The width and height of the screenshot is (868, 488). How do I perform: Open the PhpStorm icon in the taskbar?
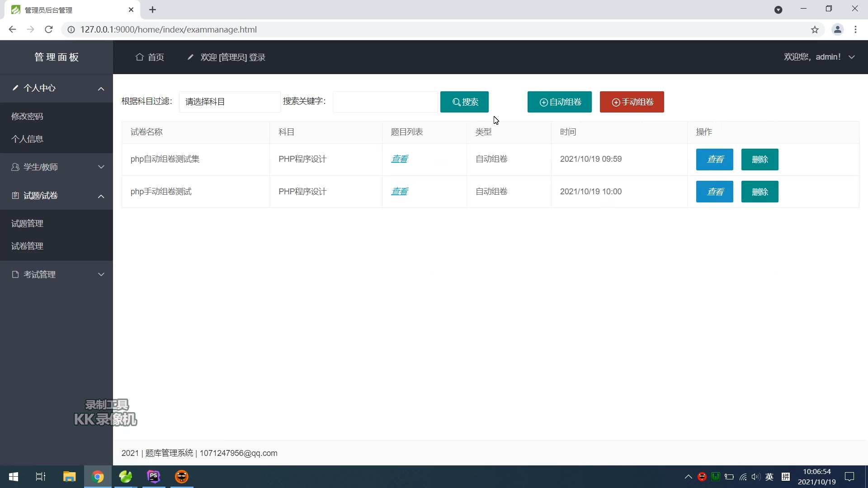pyautogui.click(x=154, y=476)
